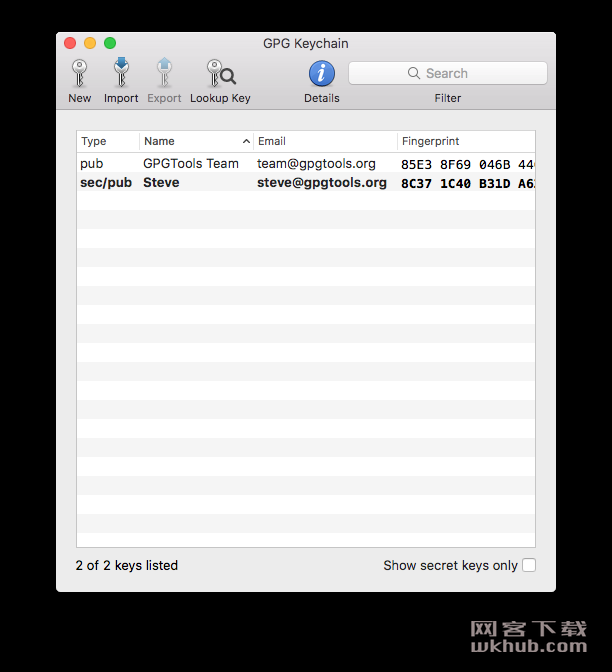Click the Import key toolbar icon

click(121, 73)
